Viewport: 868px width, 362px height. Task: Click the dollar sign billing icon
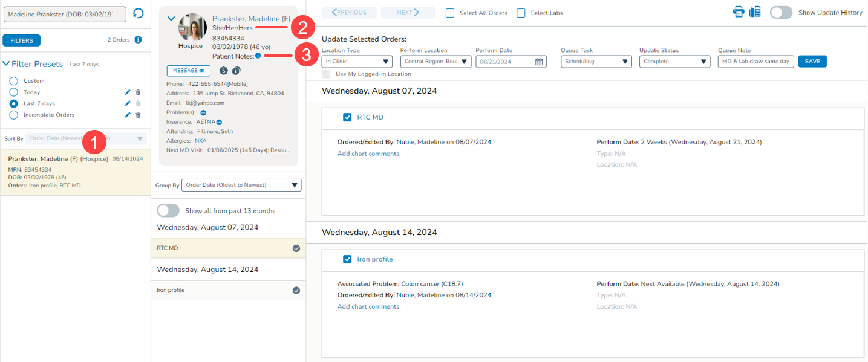point(223,71)
